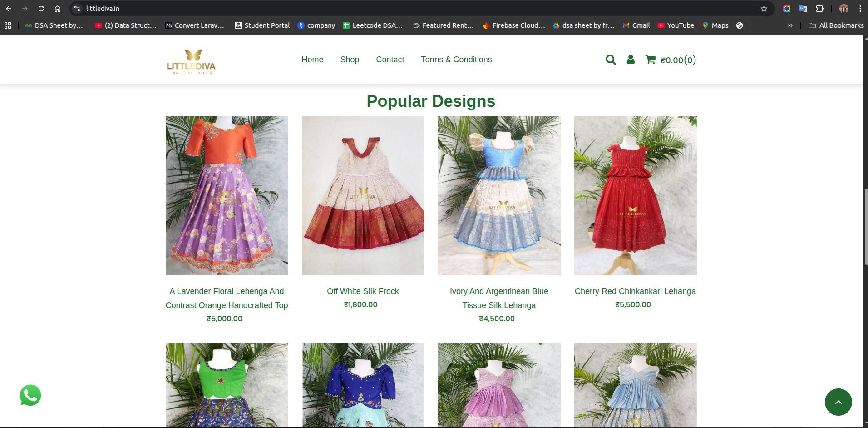This screenshot has width=868, height=428.
Task: Open the All Bookmarks folder
Action: (836, 25)
